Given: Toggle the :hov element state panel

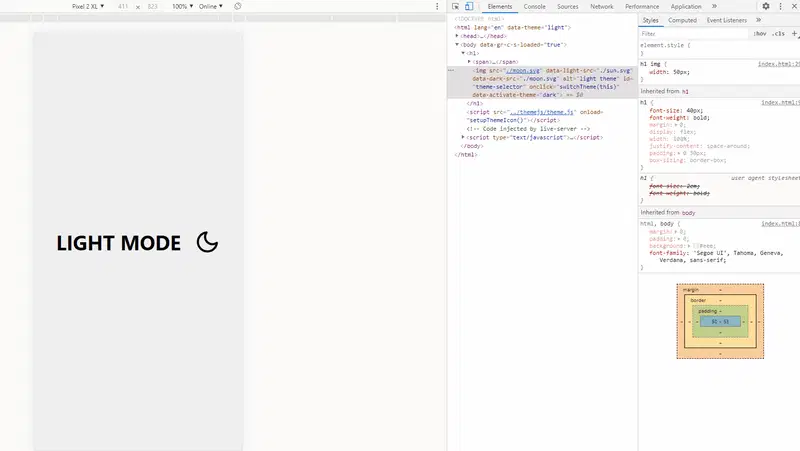Looking at the screenshot, I should pyautogui.click(x=760, y=34).
